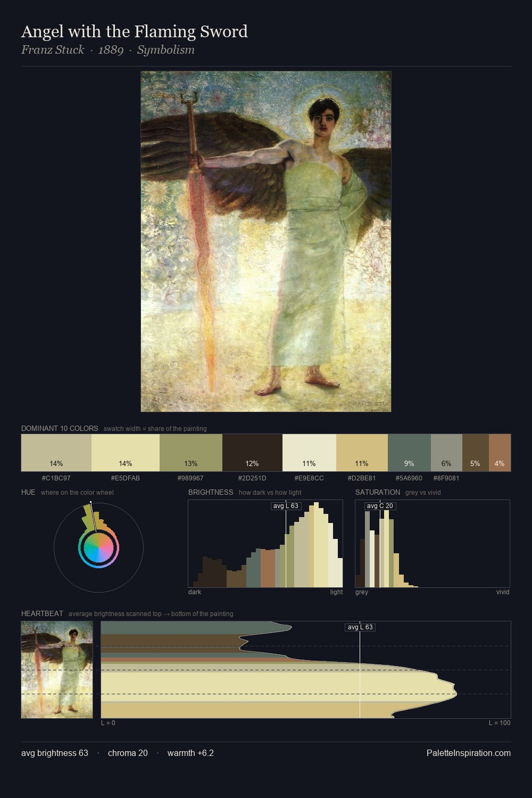Click the 'SATURATION' section heading

[x=378, y=492]
